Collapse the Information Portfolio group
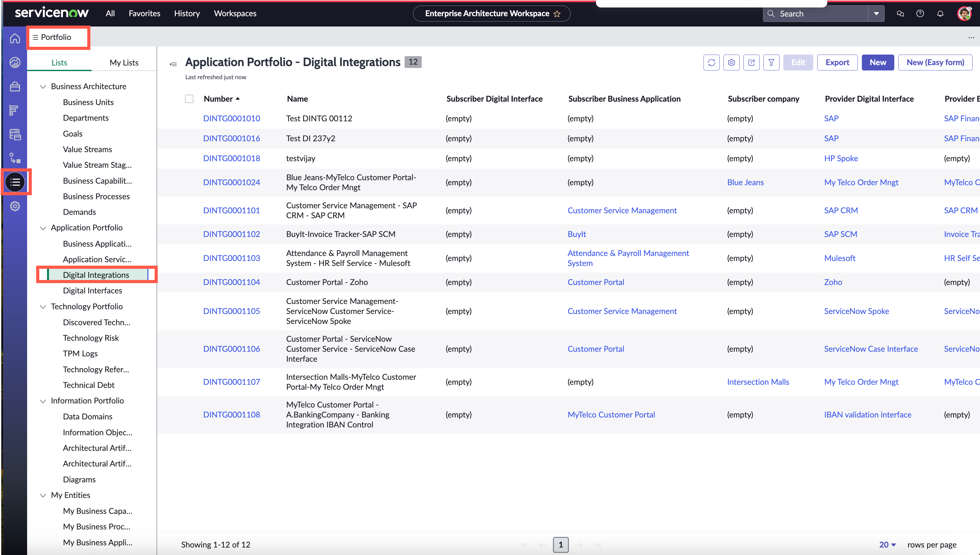The width and height of the screenshot is (980, 555). 43,401
